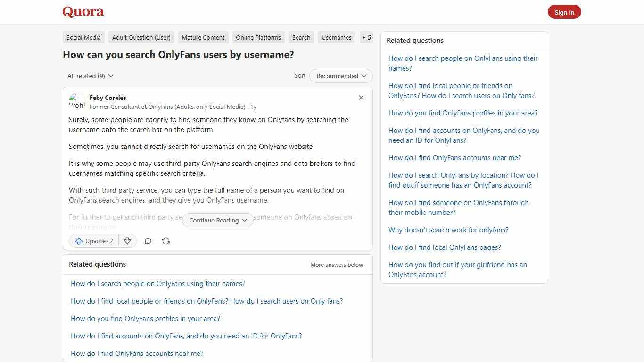The height and width of the screenshot is (362, 644).
Task: Click the Usernames topic tag
Action: 336,37
